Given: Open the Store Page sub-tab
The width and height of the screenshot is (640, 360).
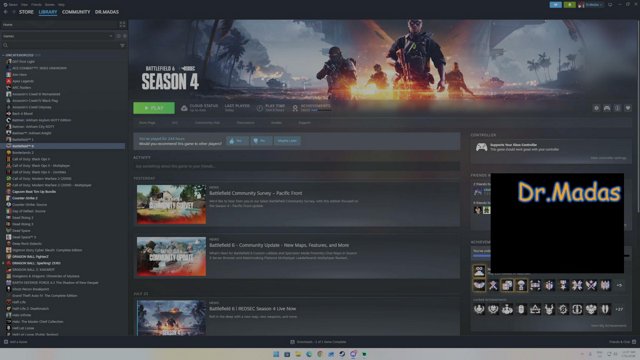Looking at the screenshot, I should coord(147,123).
